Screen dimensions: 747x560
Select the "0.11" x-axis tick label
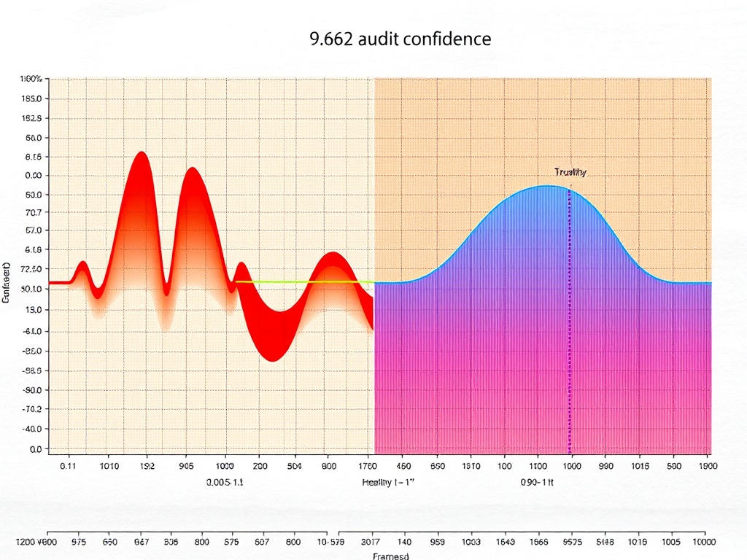68,465
